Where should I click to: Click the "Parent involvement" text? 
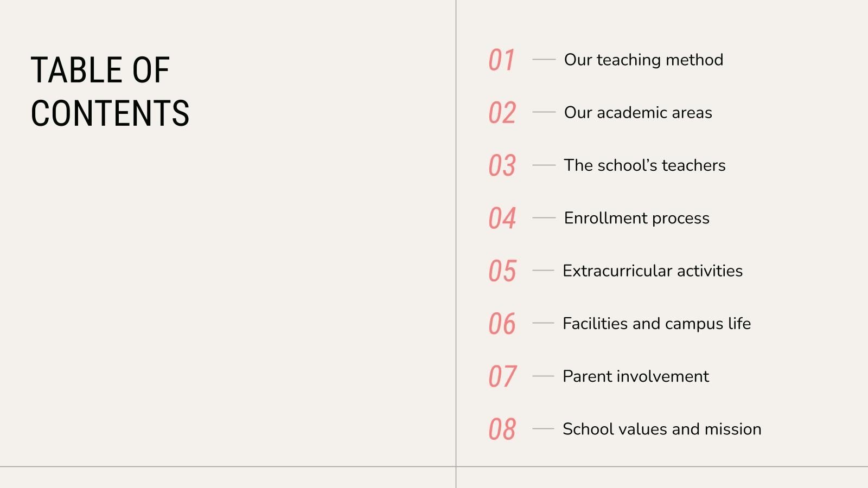(635, 376)
